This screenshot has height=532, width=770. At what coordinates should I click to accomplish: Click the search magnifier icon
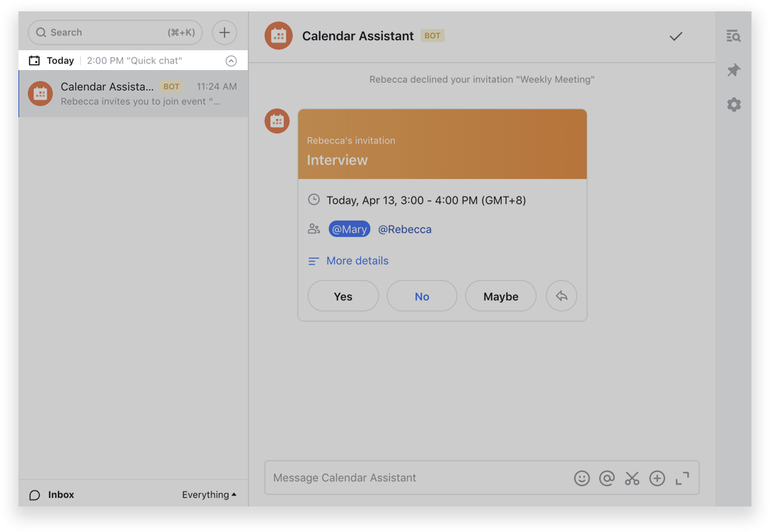tap(41, 33)
